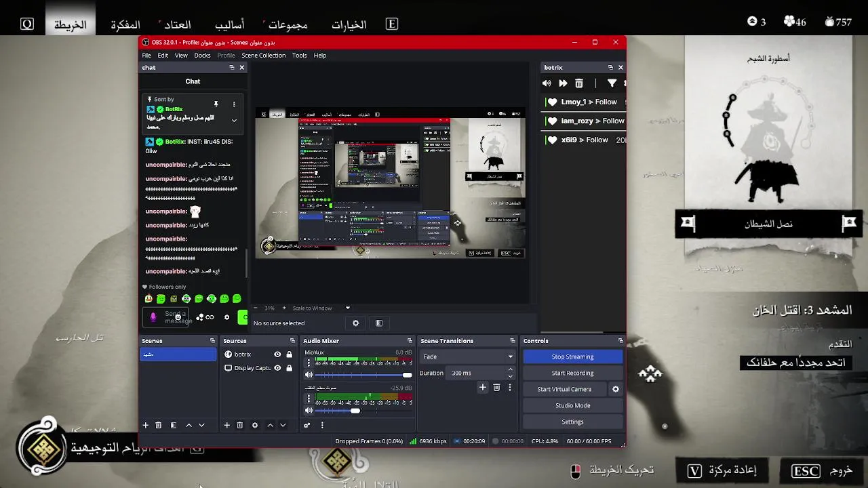The height and width of the screenshot is (488, 868).
Task: Click skip forward icon in botrix dock
Action: [x=563, y=83]
